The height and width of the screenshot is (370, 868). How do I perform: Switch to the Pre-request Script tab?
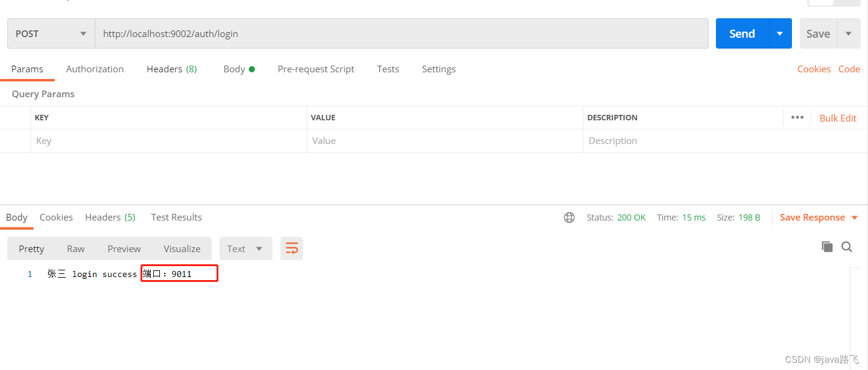(x=316, y=69)
